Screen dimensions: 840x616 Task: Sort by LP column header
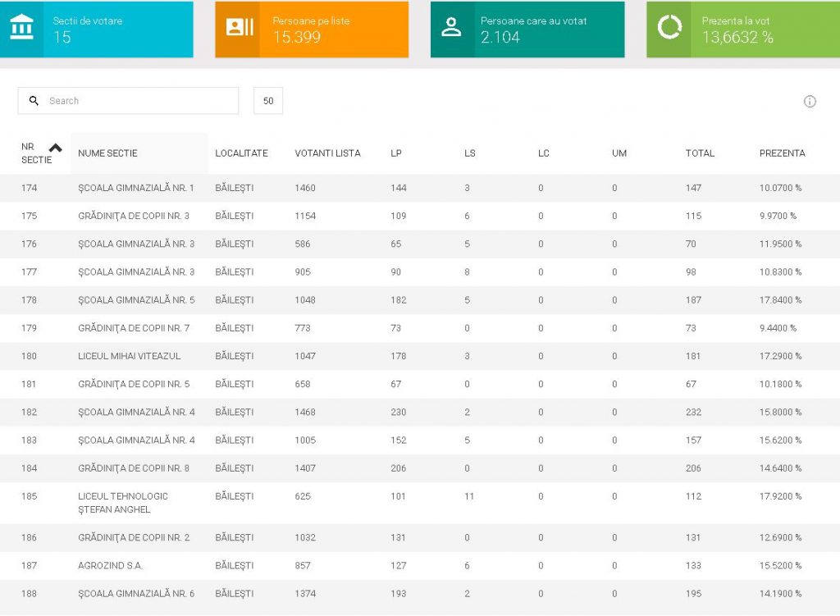(x=396, y=153)
